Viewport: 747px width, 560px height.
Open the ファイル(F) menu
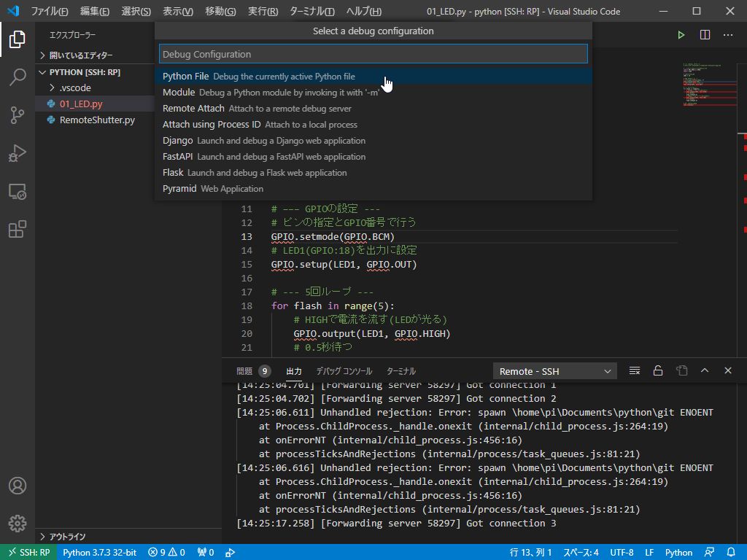coord(50,11)
